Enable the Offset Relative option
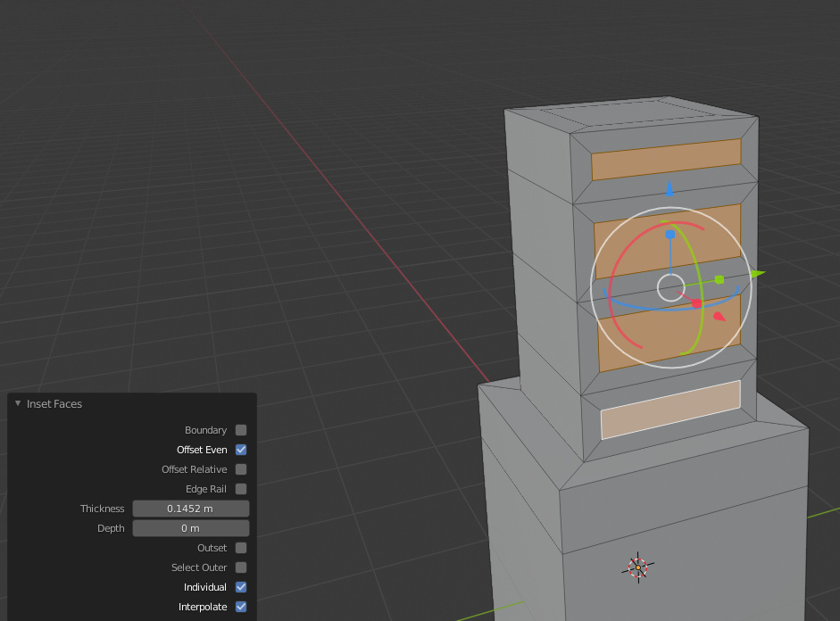 [240, 469]
